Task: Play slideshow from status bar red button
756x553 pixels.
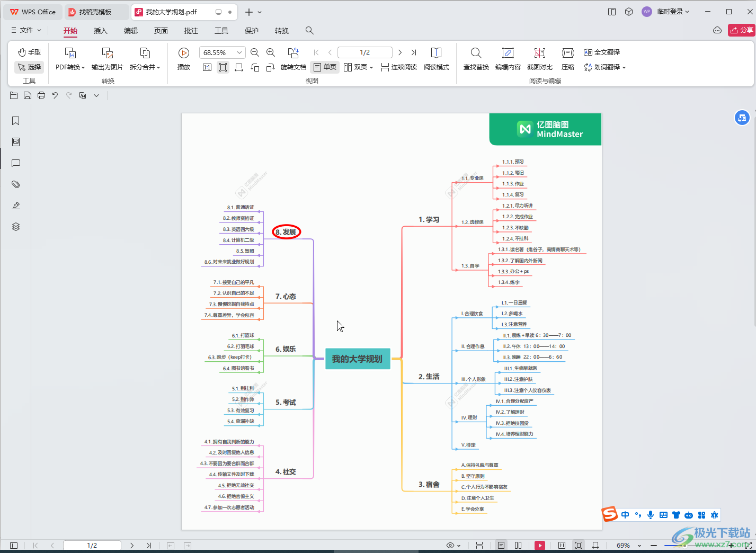Action: pyautogui.click(x=540, y=545)
